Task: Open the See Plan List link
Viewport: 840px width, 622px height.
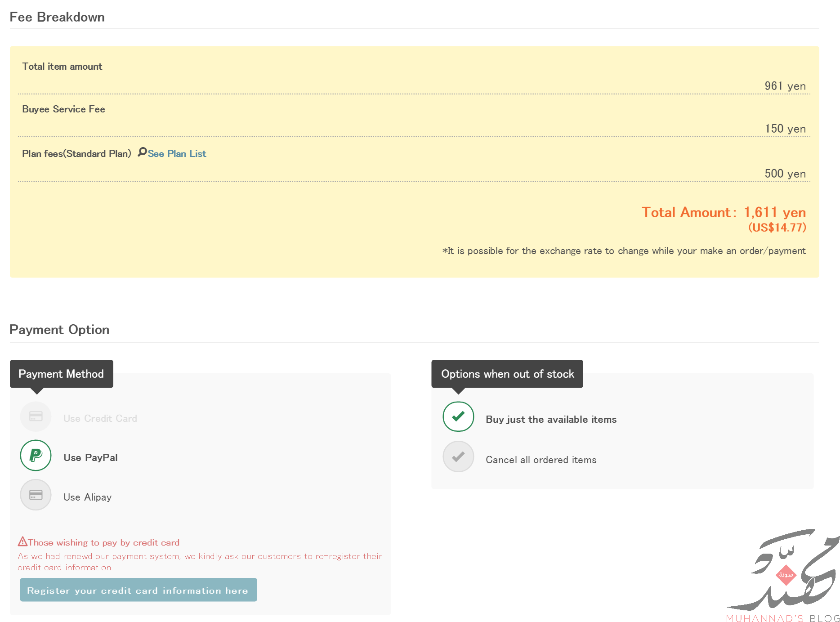Action: point(177,154)
